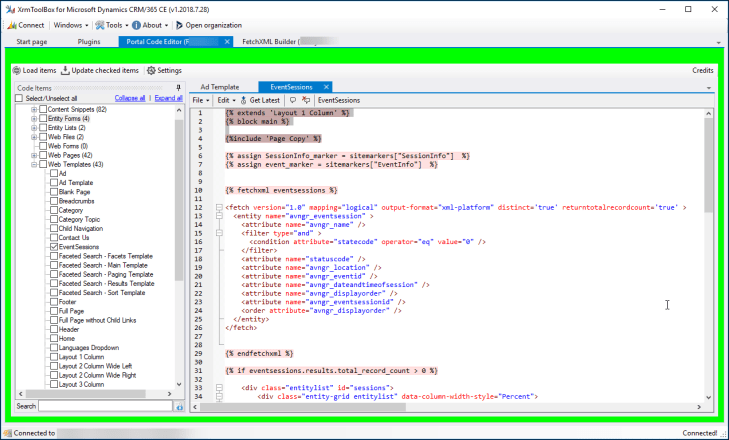This screenshot has width=729, height=440.
Task: Expand the Content Snippets node
Action: 34,109
